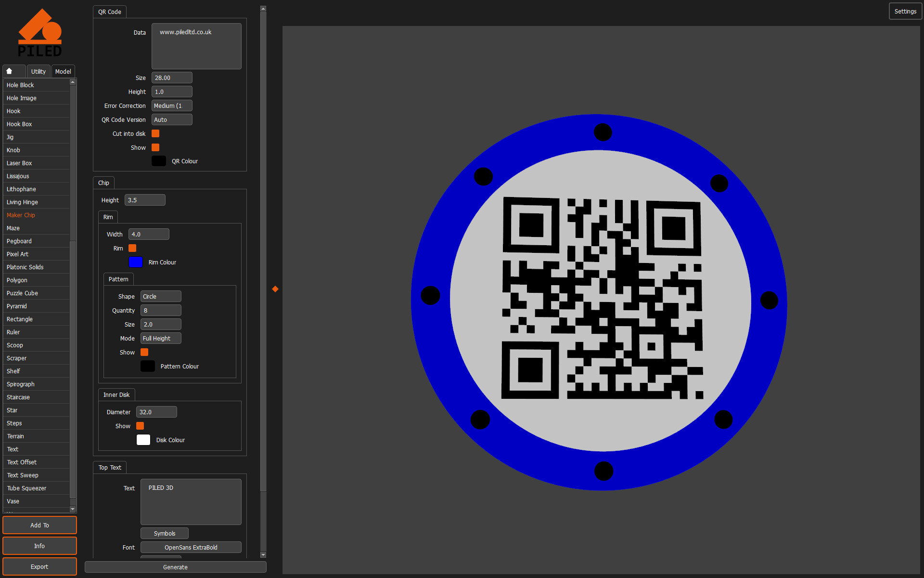Screen dimensions: 924x578
Task: Click the QR Size field
Action: pos(172,78)
